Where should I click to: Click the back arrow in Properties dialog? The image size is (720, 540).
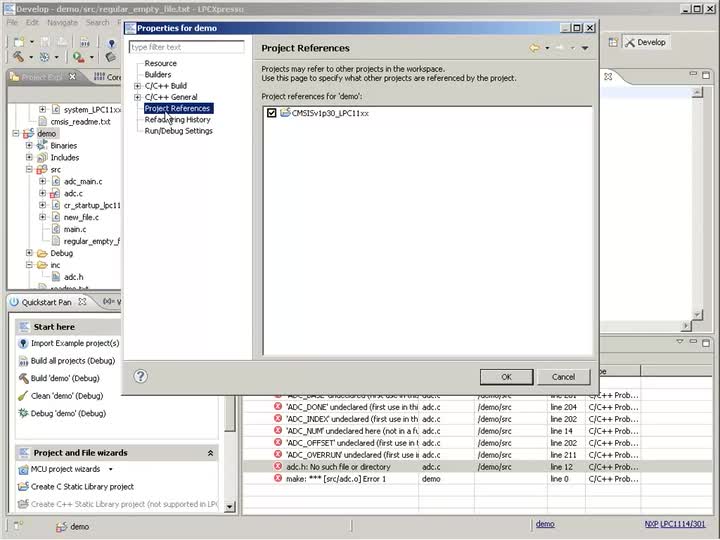click(x=535, y=48)
